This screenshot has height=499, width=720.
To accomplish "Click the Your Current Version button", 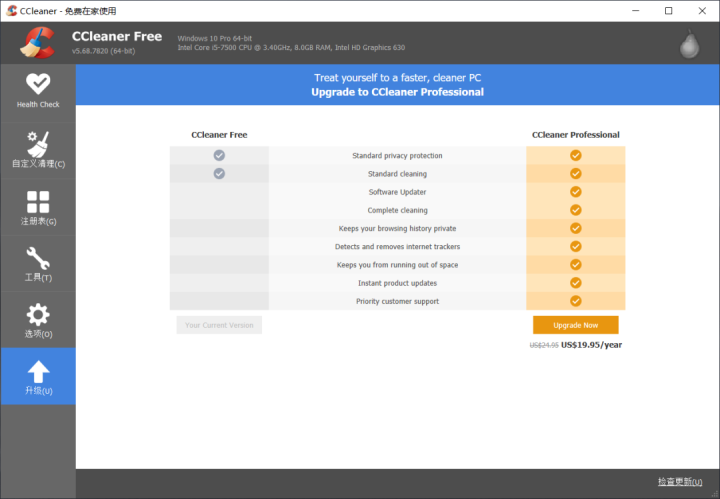I will point(219,325).
